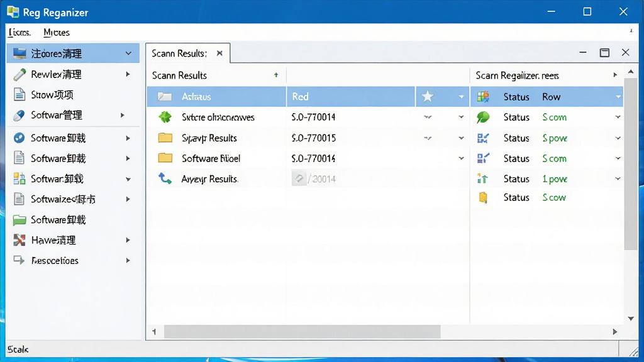The image size is (644, 362).
Task: Collapse the top highlighted sidebar section chevron
Action: tap(128, 53)
